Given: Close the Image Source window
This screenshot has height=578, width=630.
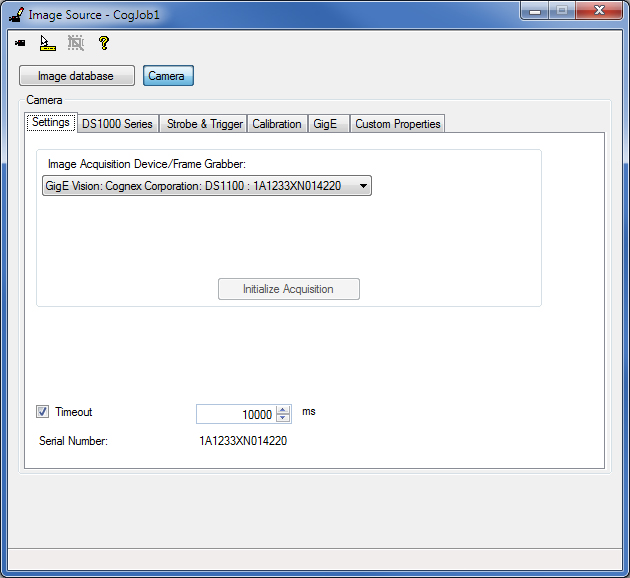Looking at the screenshot, I should click(599, 11).
